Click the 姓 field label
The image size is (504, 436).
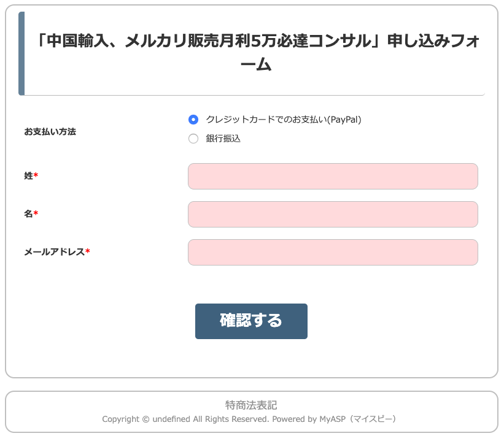point(28,176)
